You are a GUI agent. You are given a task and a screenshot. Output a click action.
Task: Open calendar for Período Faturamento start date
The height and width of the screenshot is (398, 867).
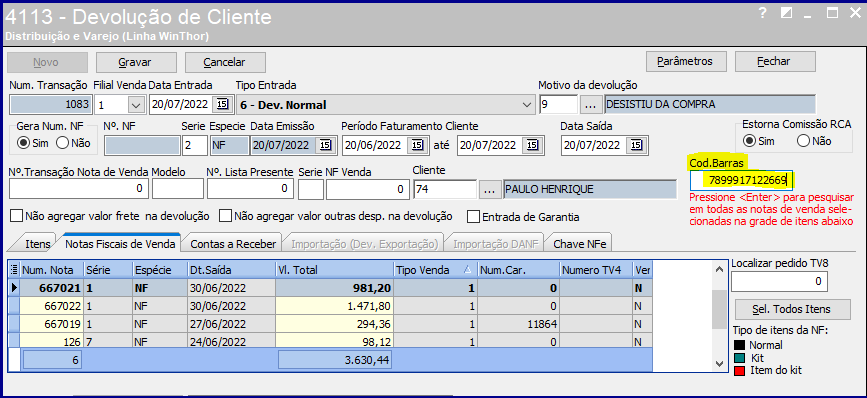point(417,145)
